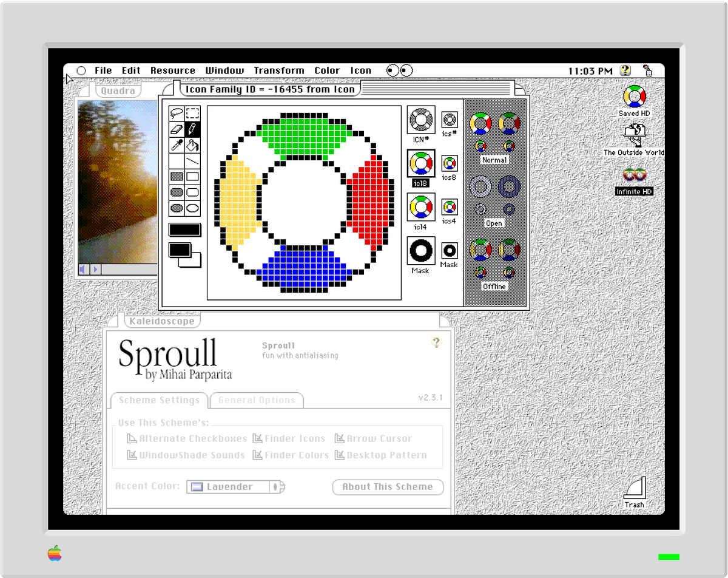Pick the Eraser tool

click(177, 129)
